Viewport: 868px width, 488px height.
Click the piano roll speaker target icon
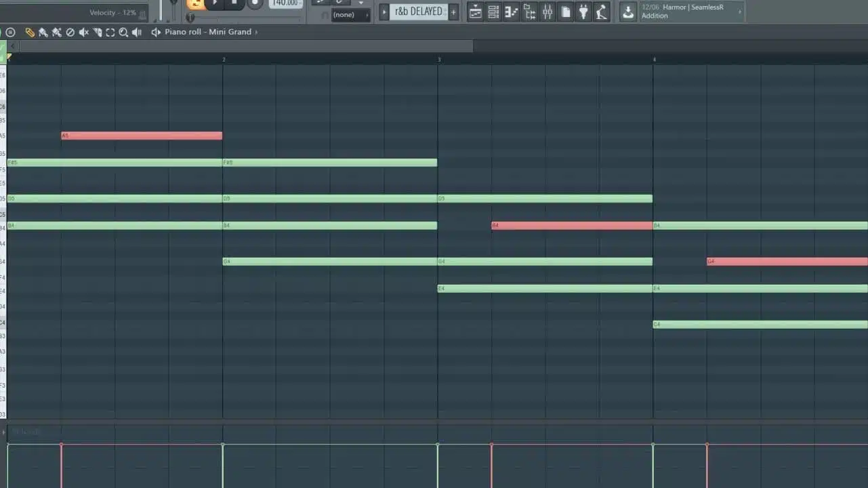tap(156, 32)
